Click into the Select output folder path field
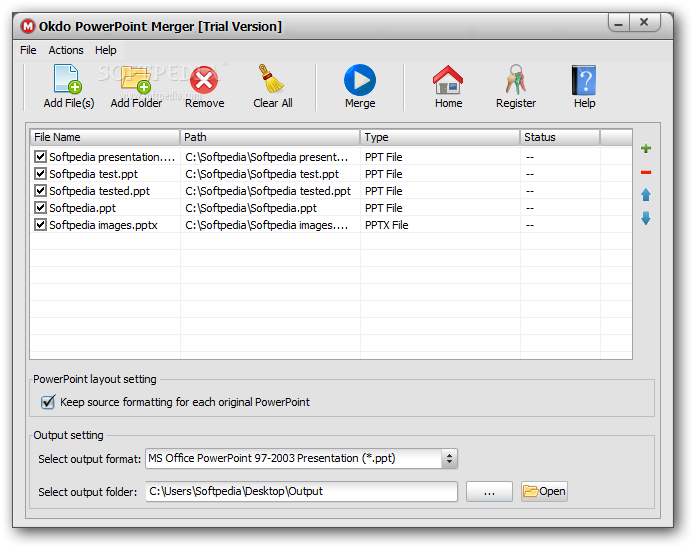Image resolution: width=694 pixels, height=548 pixels. (x=301, y=492)
